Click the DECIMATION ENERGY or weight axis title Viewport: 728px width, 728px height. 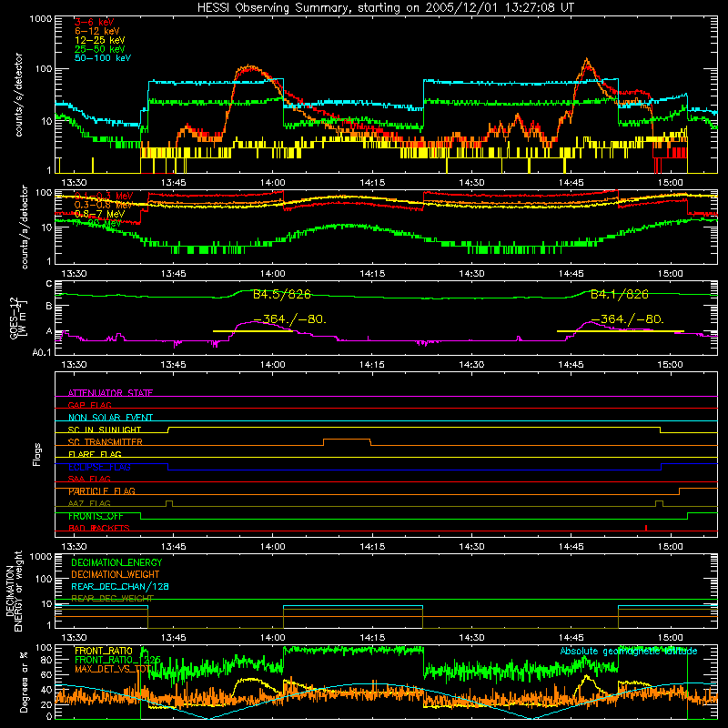[x=15, y=591]
